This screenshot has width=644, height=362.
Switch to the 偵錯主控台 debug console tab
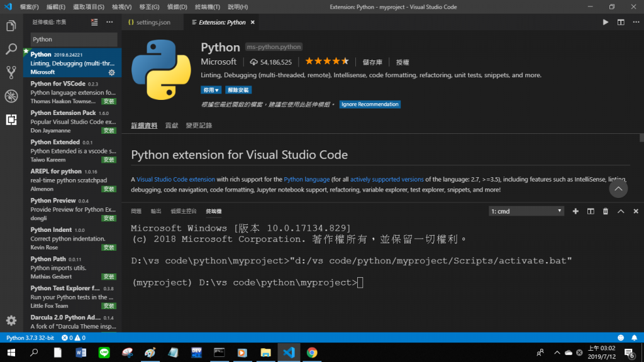[x=184, y=211]
